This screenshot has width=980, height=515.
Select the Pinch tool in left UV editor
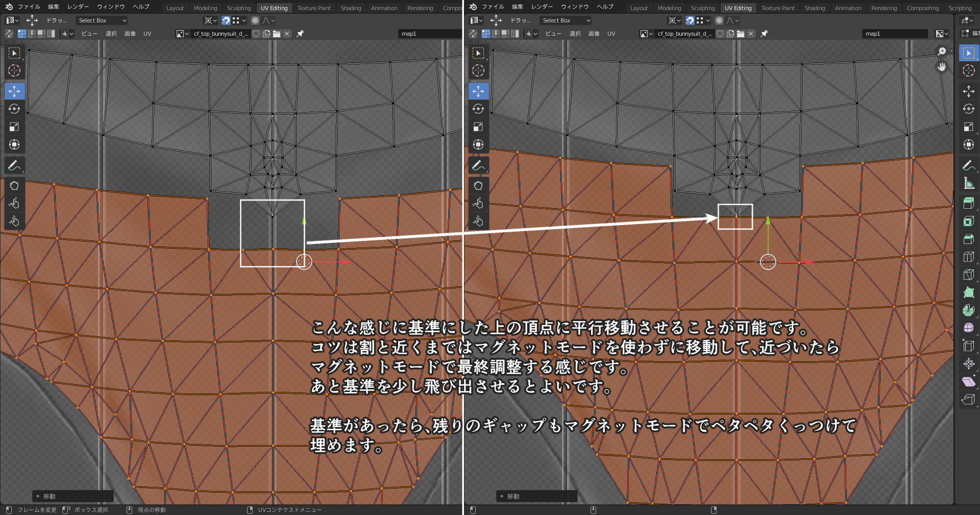tap(14, 222)
